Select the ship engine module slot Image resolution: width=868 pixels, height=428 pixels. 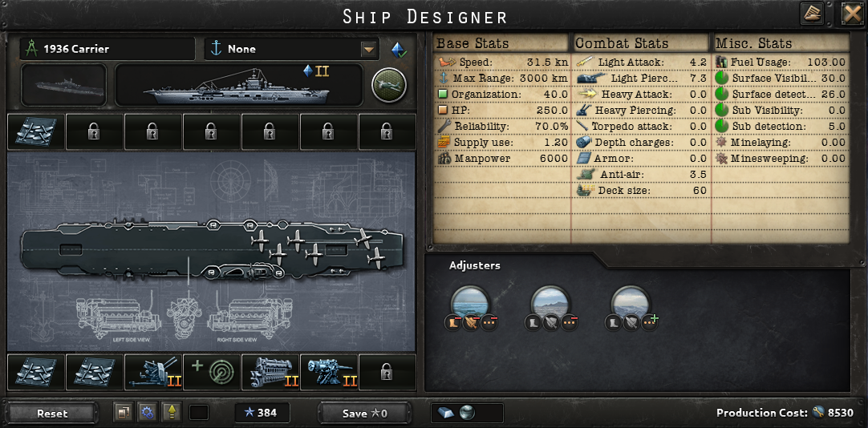point(270,372)
